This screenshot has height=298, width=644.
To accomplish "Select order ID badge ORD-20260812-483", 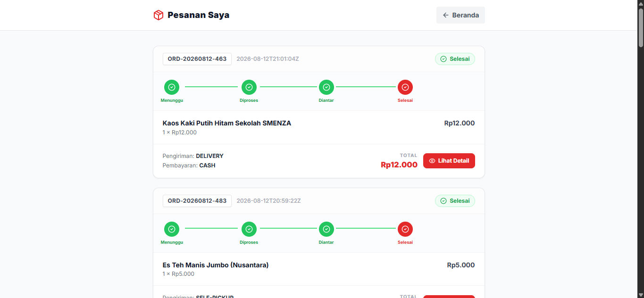I will 197,201.
